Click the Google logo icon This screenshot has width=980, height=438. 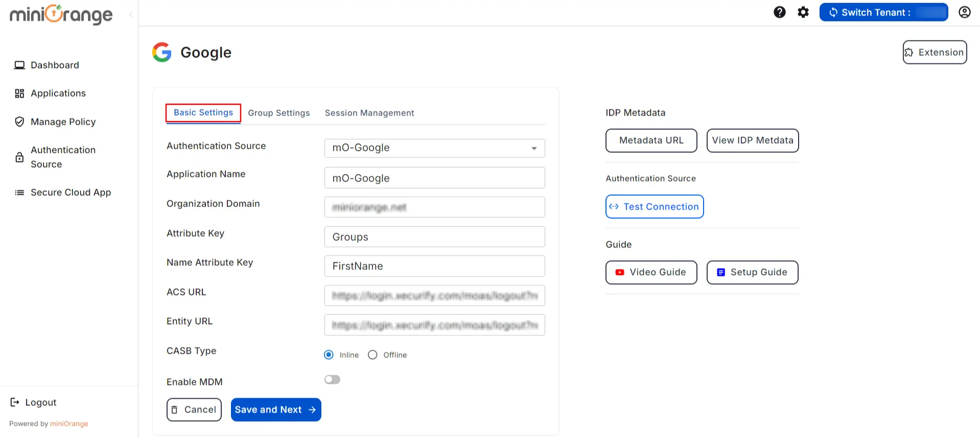click(162, 52)
